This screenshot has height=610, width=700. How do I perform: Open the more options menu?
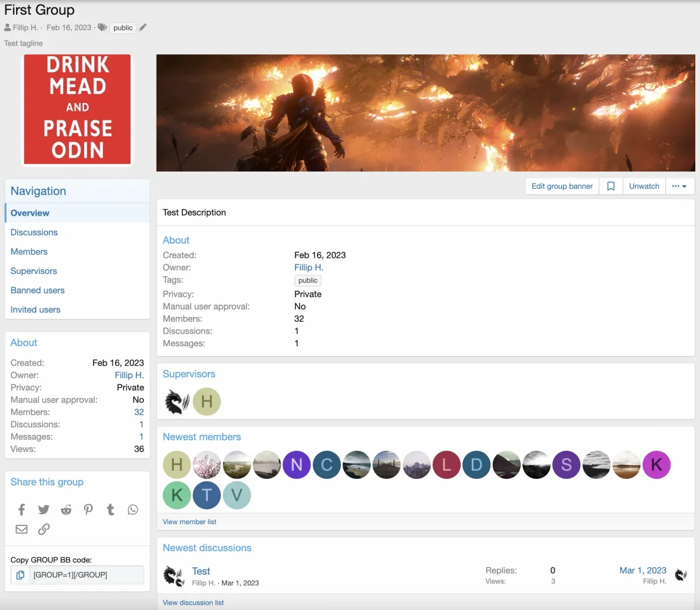(x=680, y=186)
